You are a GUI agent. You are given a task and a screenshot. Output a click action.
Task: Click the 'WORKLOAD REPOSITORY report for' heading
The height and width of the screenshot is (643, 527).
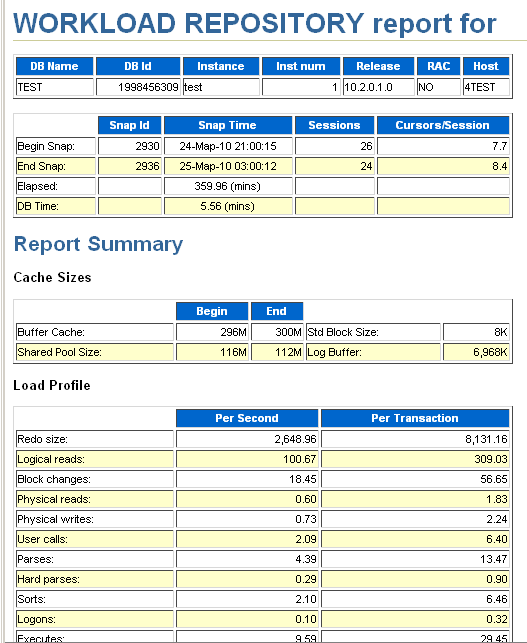pos(255,24)
